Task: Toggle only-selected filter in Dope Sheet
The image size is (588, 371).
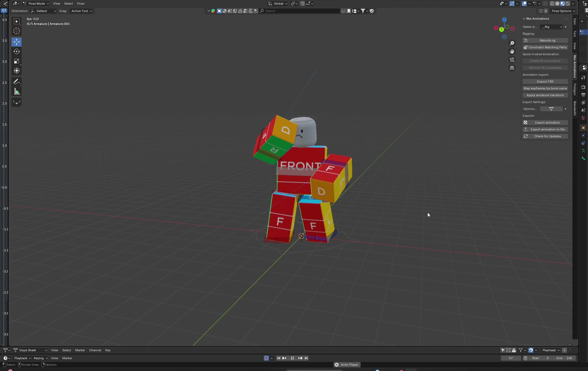Action: (503, 350)
